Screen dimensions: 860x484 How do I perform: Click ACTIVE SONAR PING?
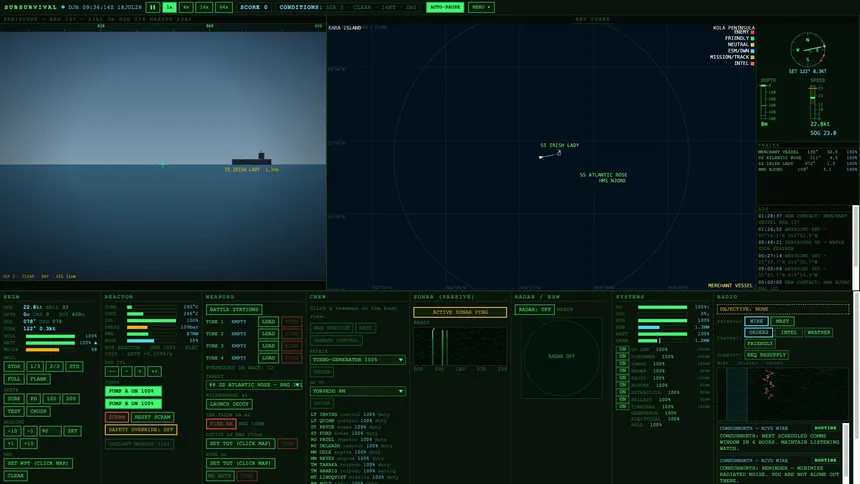[460, 312]
